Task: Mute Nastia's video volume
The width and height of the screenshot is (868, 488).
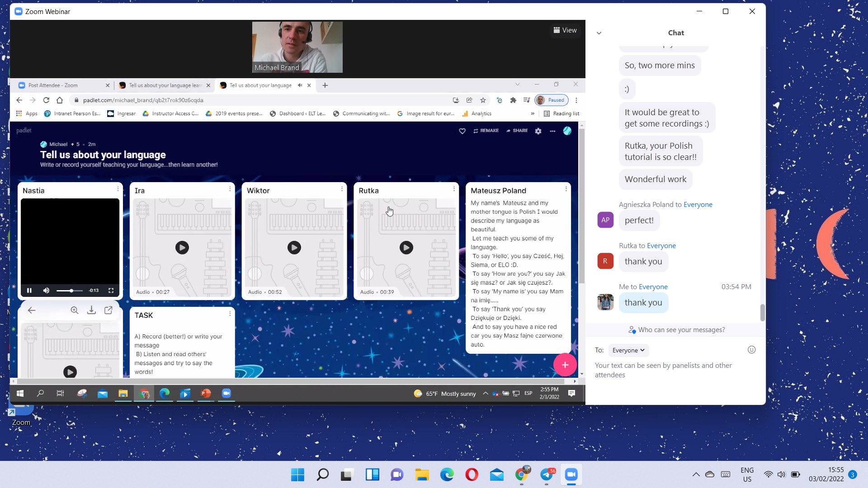Action: [x=46, y=291]
